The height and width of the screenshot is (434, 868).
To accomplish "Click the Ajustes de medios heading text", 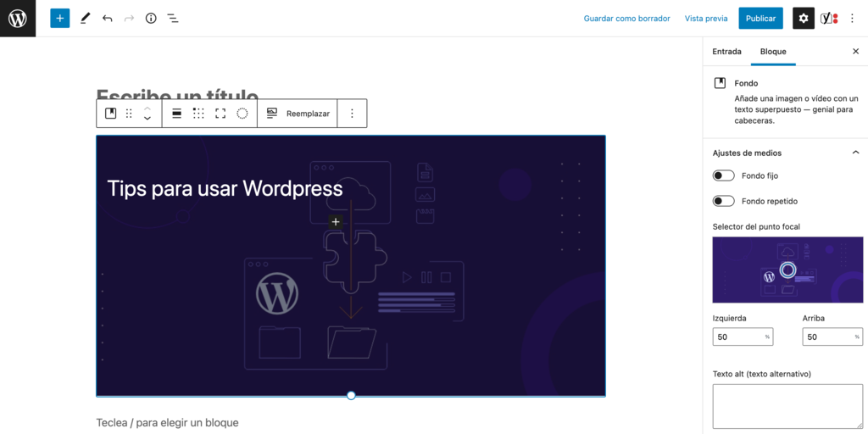I will (747, 153).
